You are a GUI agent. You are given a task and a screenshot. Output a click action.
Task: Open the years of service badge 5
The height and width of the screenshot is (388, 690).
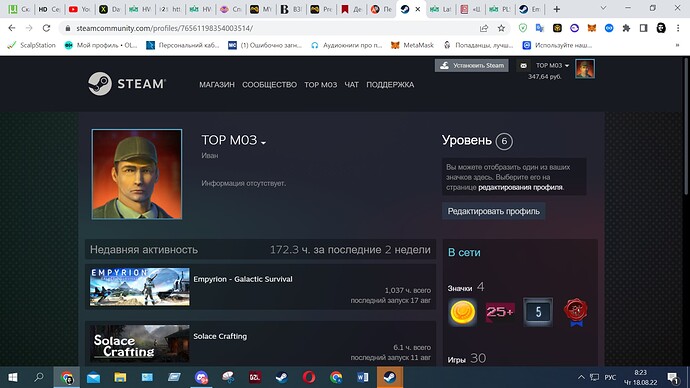tap(538, 312)
